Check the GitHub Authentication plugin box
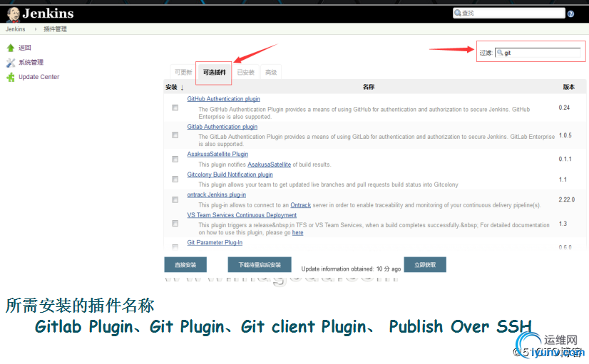Viewport: 589px width, 364px height. pyautogui.click(x=175, y=108)
